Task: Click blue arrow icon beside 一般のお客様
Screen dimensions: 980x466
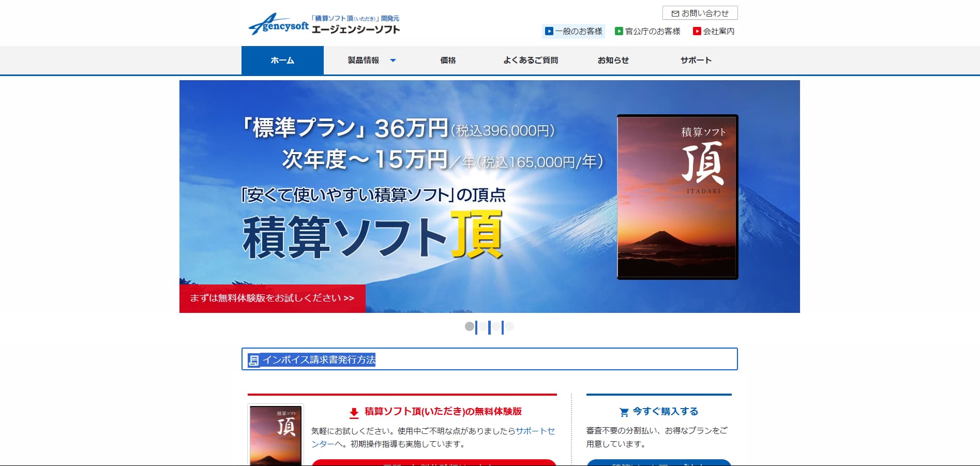Action: coord(549,31)
